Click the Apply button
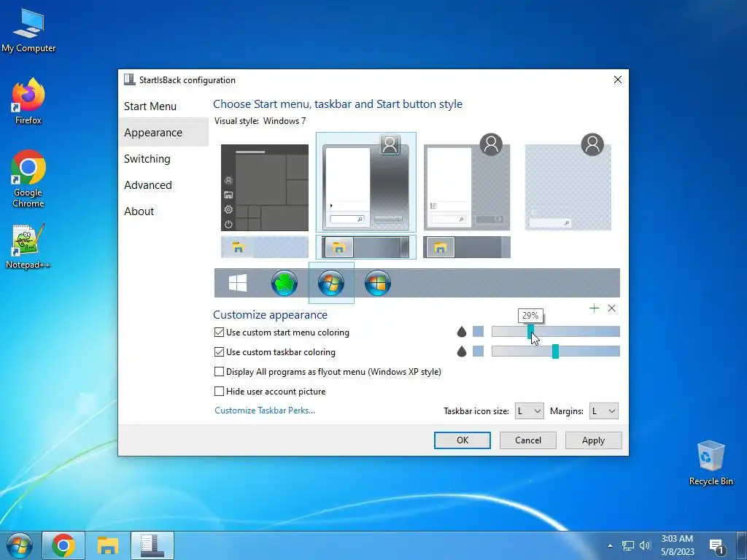This screenshot has height=560, width=747. point(593,440)
